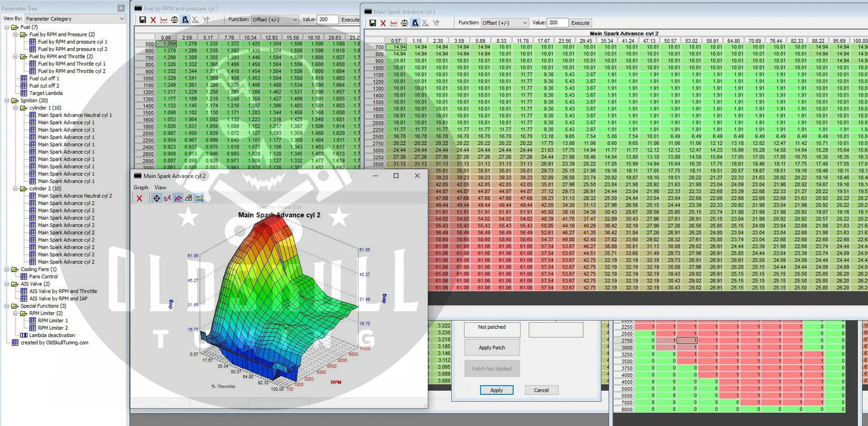Click red X icon in Fuel table toolbar
Image resolution: width=868 pixels, height=426 pixels.
[x=153, y=20]
